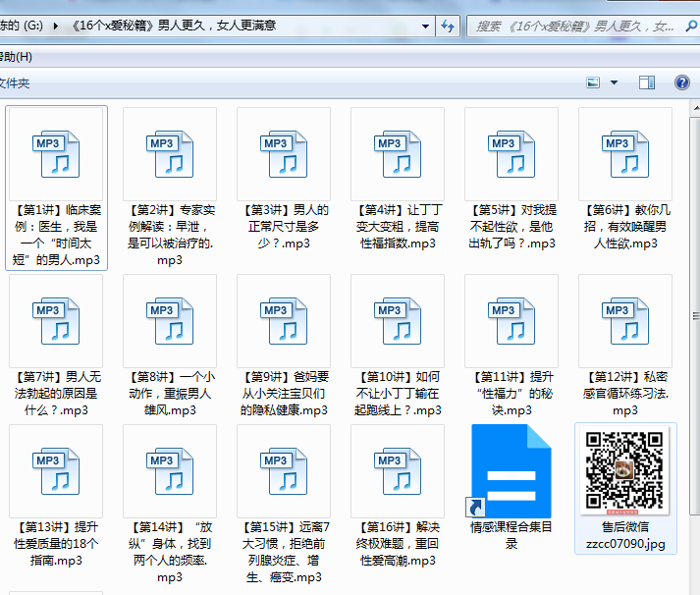Click filename text 【第10讲】如何不让小丁丁

pyautogui.click(x=398, y=394)
